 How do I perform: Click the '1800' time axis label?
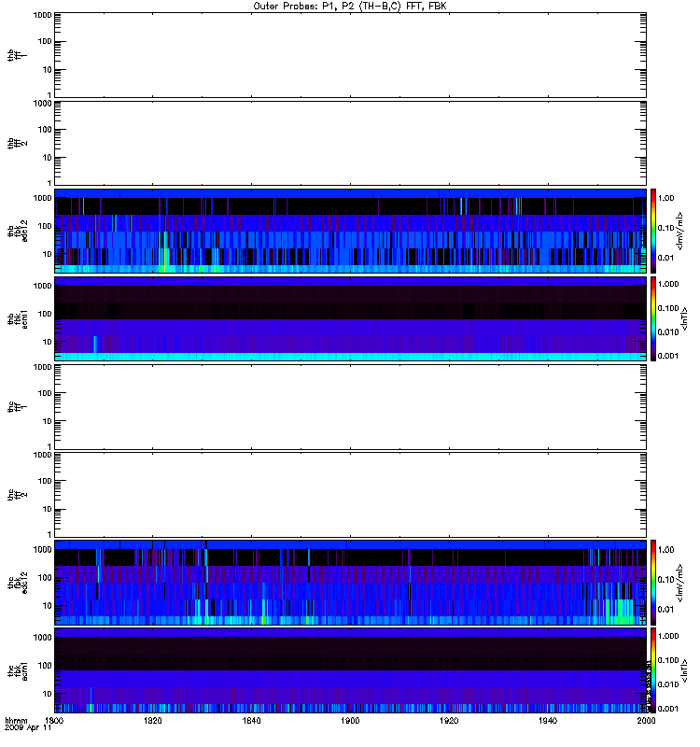(x=54, y=720)
